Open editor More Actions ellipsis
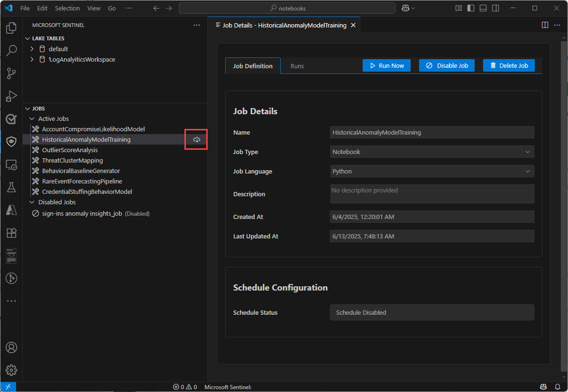Image resolution: width=568 pixels, height=392 pixels. point(557,25)
